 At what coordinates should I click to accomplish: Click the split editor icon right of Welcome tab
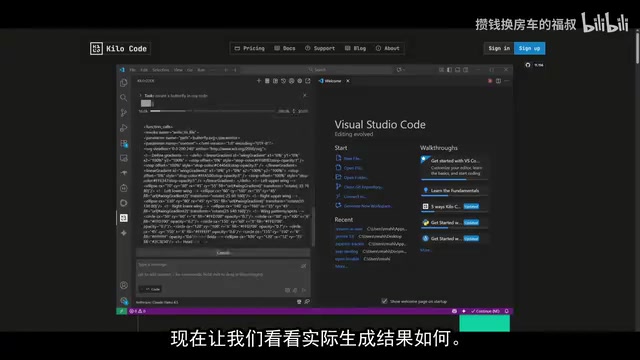pyautogui.click(x=498, y=81)
